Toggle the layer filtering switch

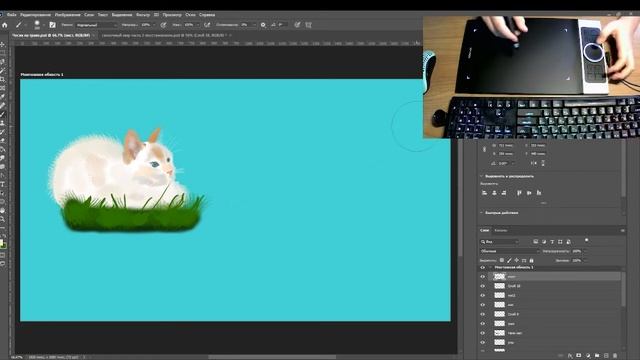587,240
